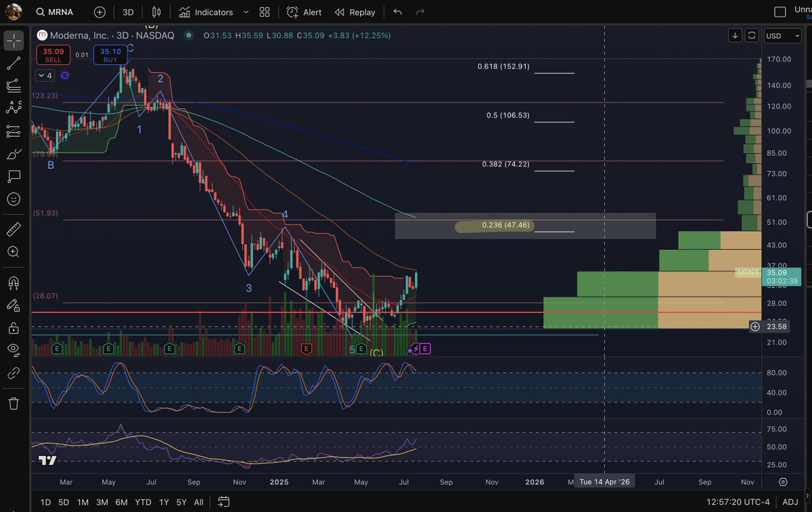Click the purple E earnings marker
This screenshot has height=512, width=812.
(x=425, y=348)
